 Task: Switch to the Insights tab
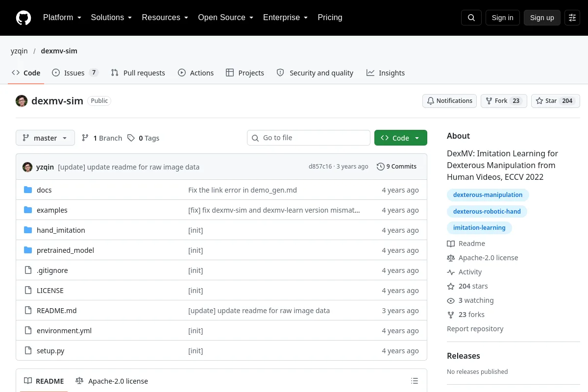386,73
